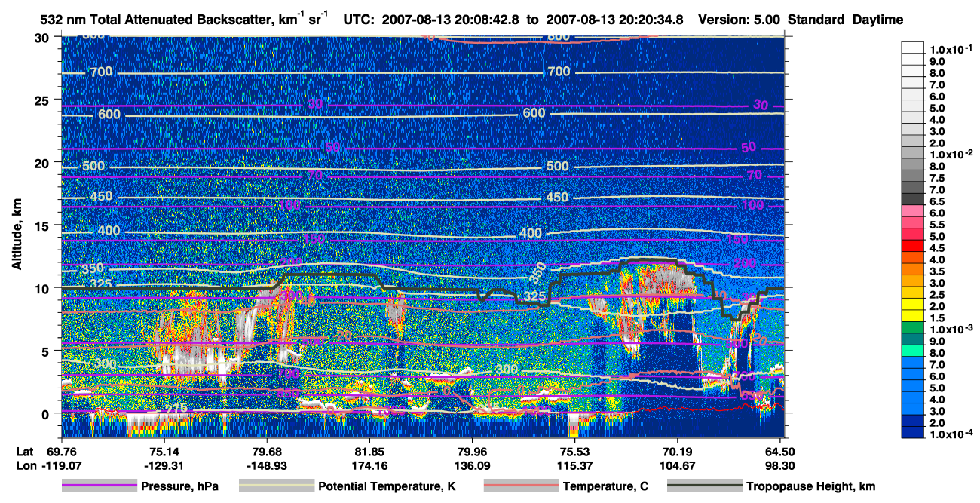Click latitude value '79.68'
The image size is (980, 503).
[x=266, y=452]
